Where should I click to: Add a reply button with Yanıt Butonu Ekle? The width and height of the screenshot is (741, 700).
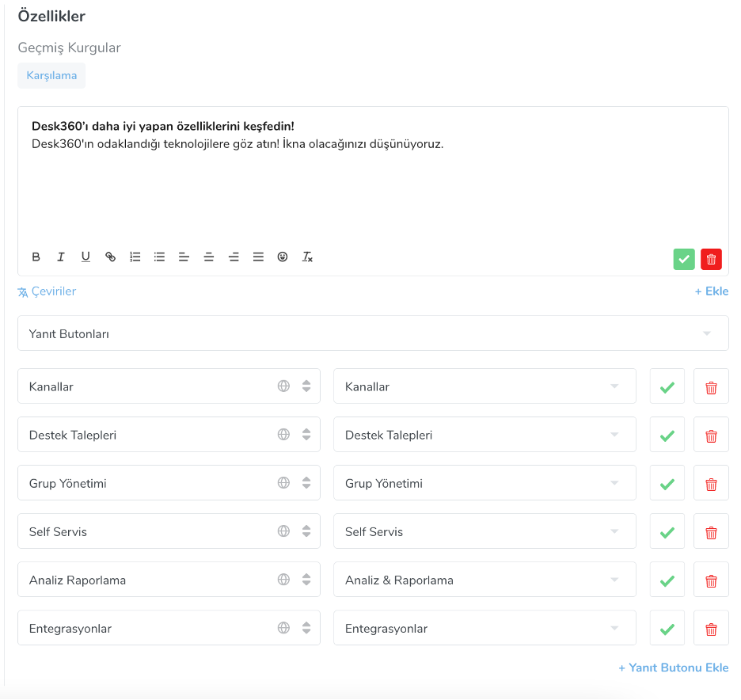coord(674,668)
